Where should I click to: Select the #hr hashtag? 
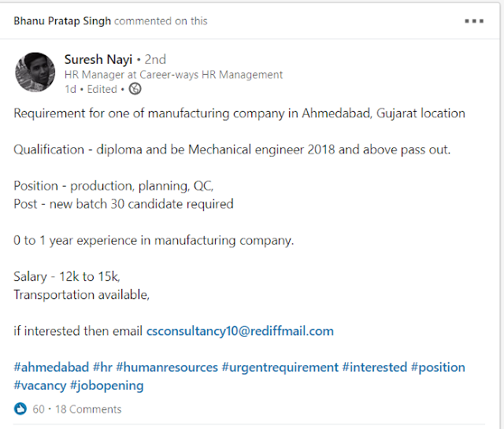click(102, 368)
